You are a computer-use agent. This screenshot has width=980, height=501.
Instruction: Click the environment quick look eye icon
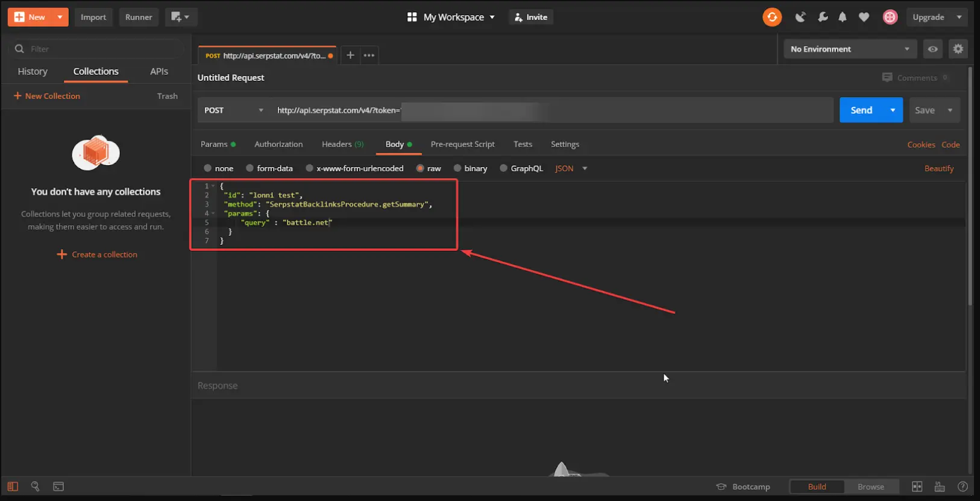point(932,49)
